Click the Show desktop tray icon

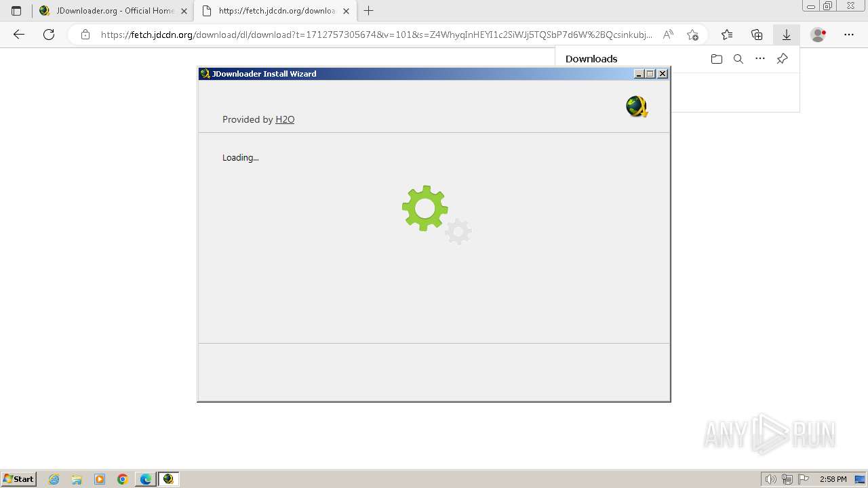pyautogui.click(x=860, y=479)
